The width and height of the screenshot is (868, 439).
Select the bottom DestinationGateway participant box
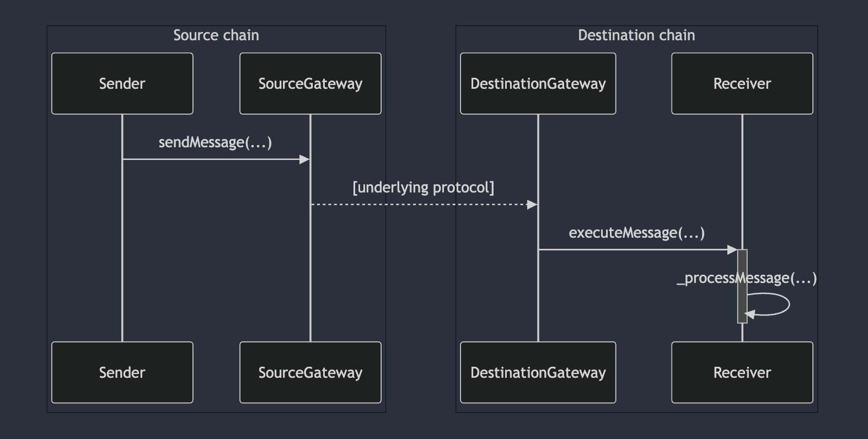click(538, 373)
